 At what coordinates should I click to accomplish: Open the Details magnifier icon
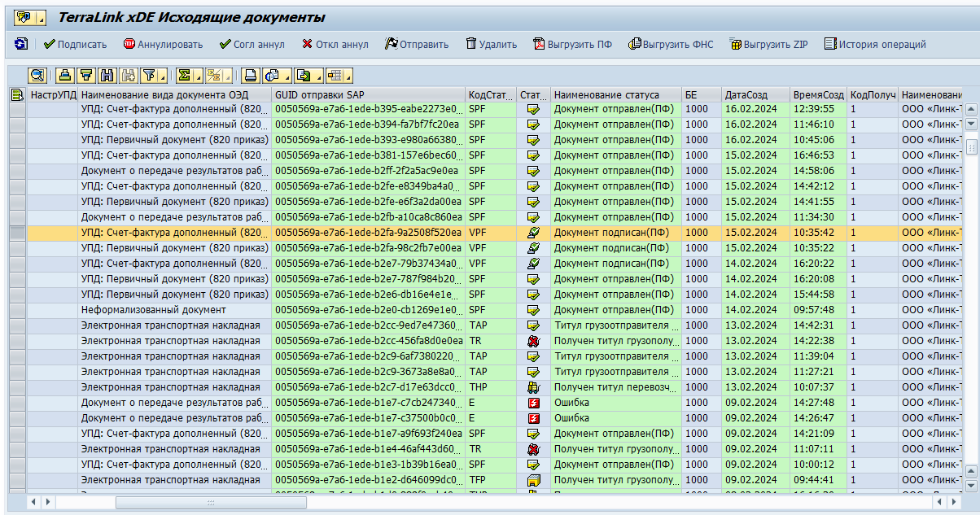coord(37,76)
